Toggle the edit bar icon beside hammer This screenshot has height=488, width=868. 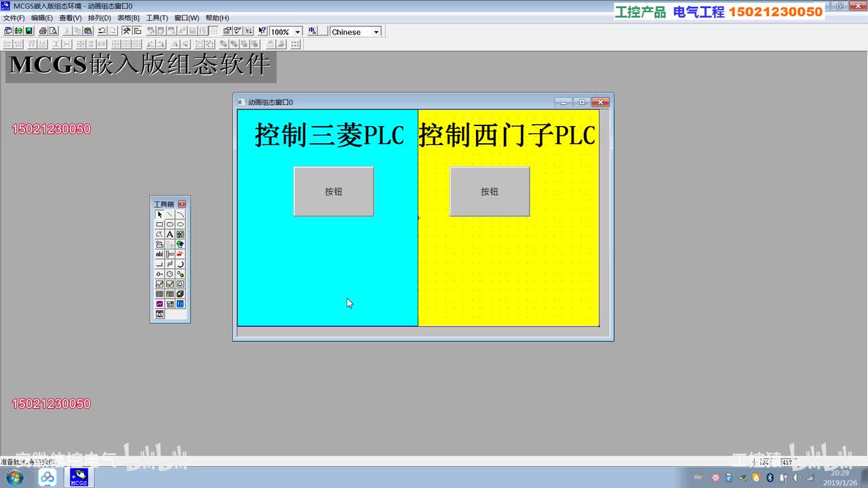click(138, 31)
